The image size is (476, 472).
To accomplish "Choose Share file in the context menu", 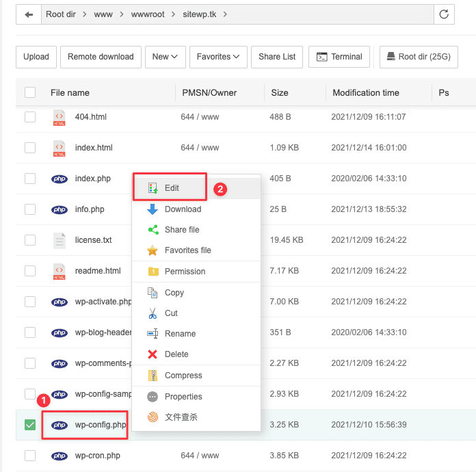I will click(x=196, y=230).
